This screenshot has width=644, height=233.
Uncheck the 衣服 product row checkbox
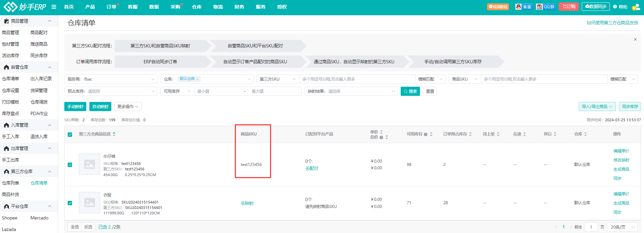point(70,203)
